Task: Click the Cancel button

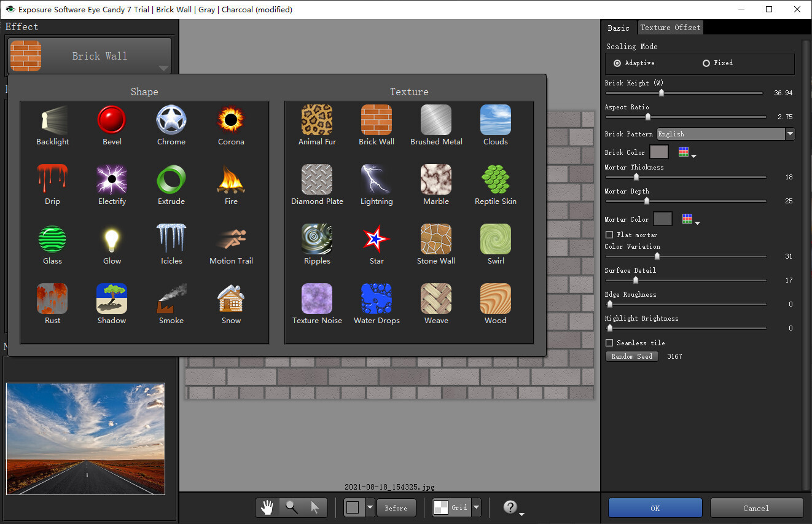Action: (x=756, y=508)
